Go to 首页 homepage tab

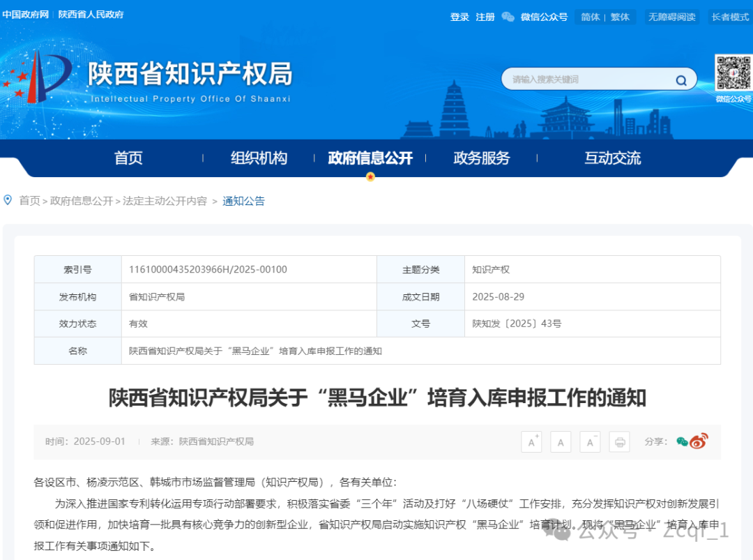point(128,158)
